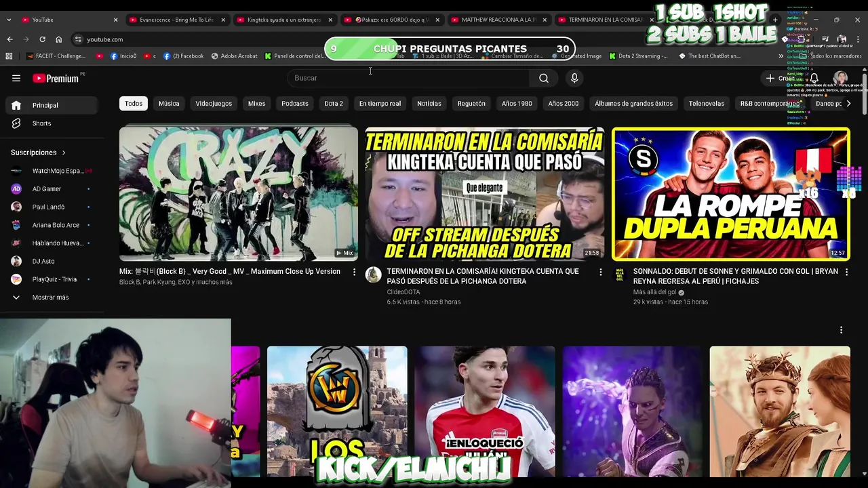
Task: Open Más allá del gol channel avatar
Action: click(619, 274)
